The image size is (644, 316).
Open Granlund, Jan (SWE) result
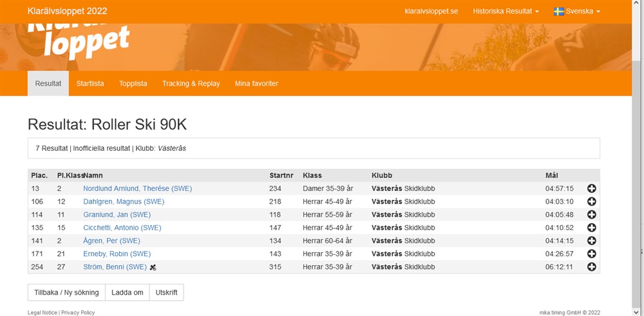tap(117, 215)
